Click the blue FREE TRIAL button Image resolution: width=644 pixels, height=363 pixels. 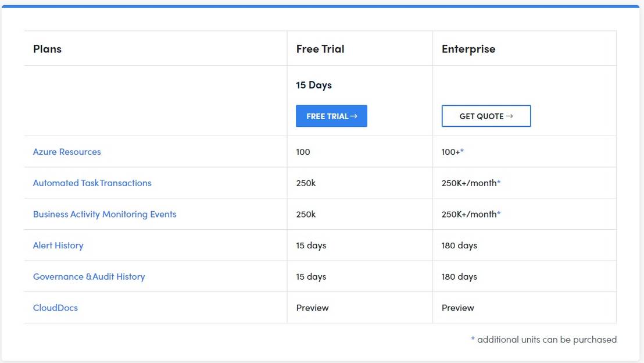[x=331, y=116]
